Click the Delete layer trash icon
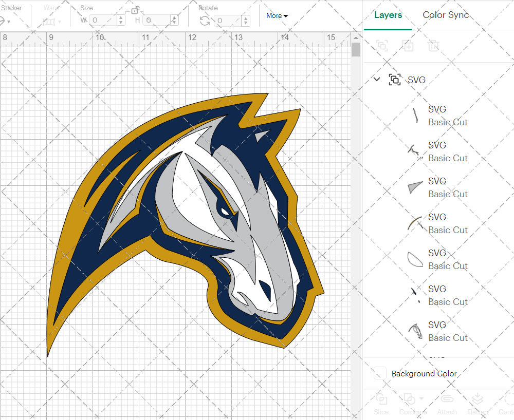 (x=433, y=46)
